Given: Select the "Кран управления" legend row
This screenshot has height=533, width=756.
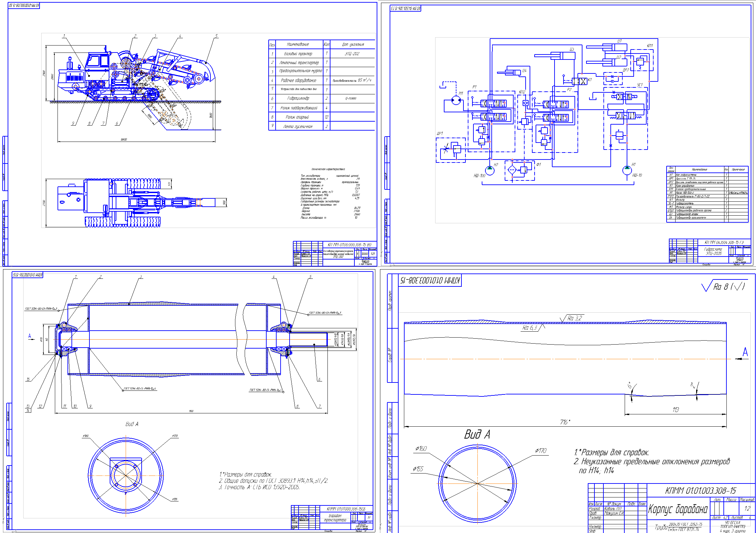Looking at the screenshot, I should (x=707, y=185).
